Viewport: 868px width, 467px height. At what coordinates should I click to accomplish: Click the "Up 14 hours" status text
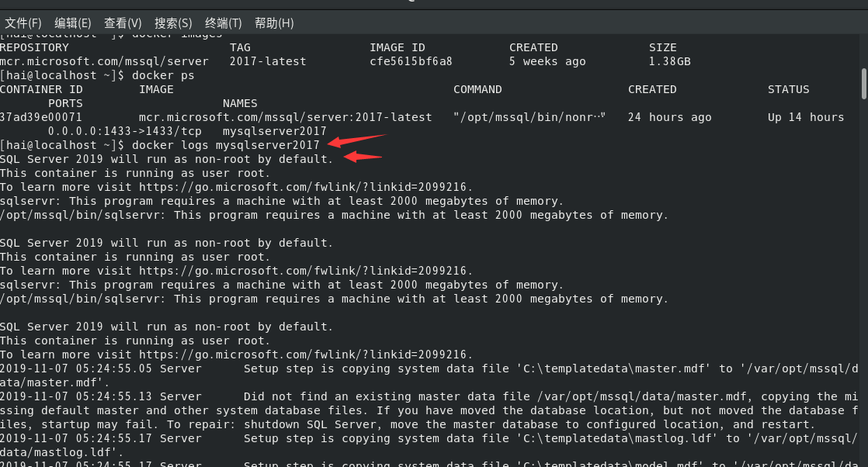pyautogui.click(x=805, y=117)
